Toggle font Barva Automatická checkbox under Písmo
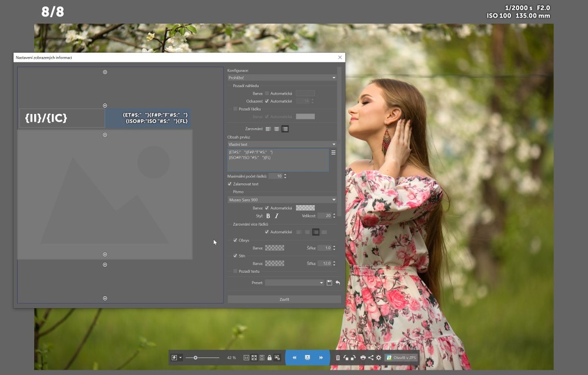588x375 pixels. pos(267,207)
